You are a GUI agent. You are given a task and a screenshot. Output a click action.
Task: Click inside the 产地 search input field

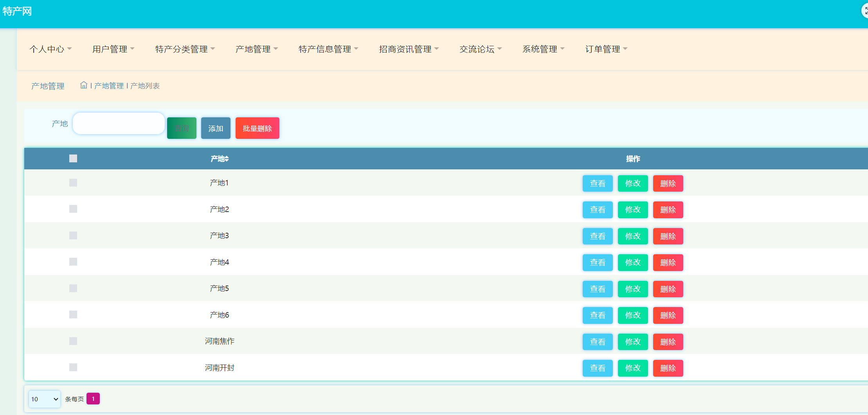[118, 123]
